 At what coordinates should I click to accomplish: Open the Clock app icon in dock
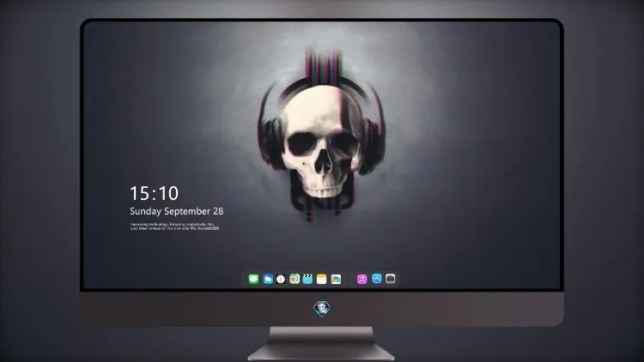tap(281, 279)
